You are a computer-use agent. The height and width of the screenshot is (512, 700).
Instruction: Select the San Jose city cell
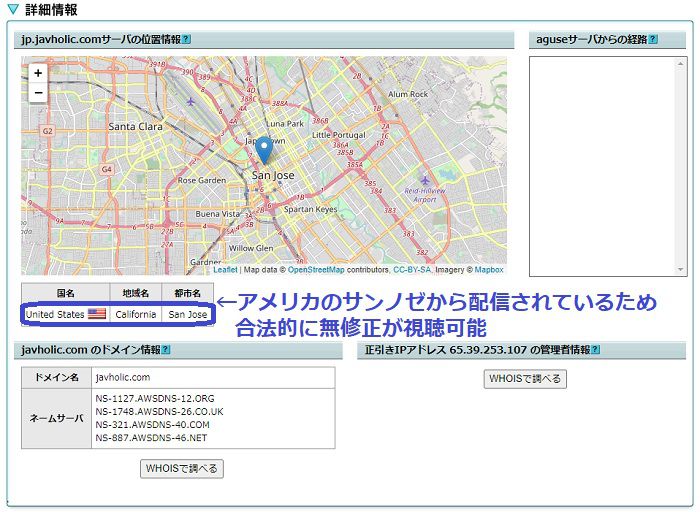click(188, 314)
